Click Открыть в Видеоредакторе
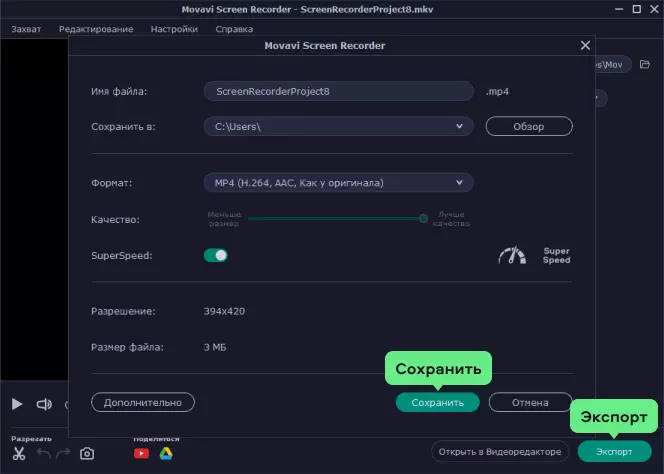This screenshot has height=474, width=664. [500, 452]
